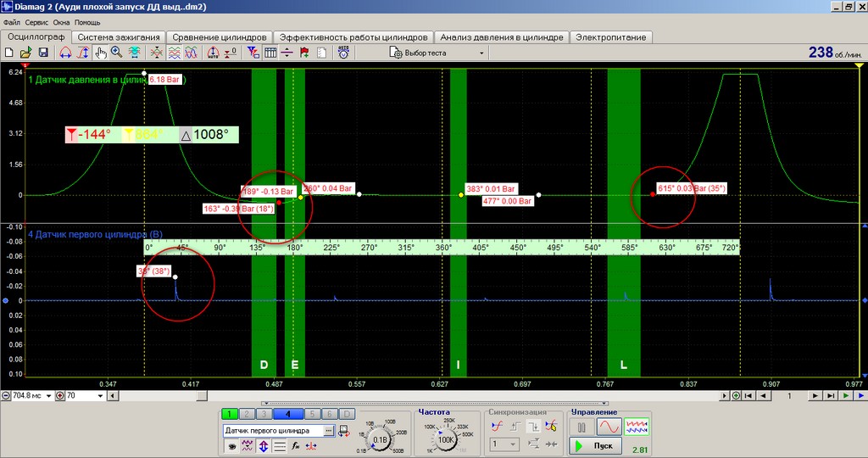Click the zero level reset icon

(231, 53)
